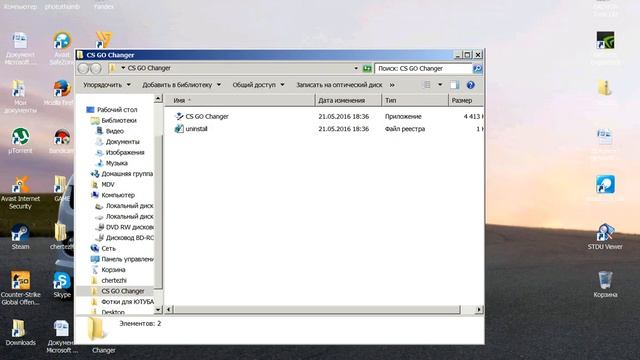Open the NVIDIA desktop shortcut
This screenshot has width=640, height=360.
point(605,41)
